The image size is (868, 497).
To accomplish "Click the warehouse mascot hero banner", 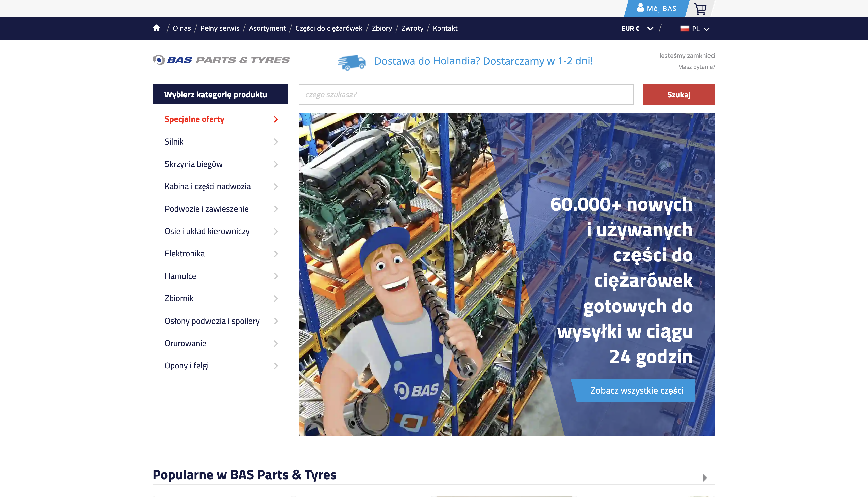I will (x=507, y=275).
